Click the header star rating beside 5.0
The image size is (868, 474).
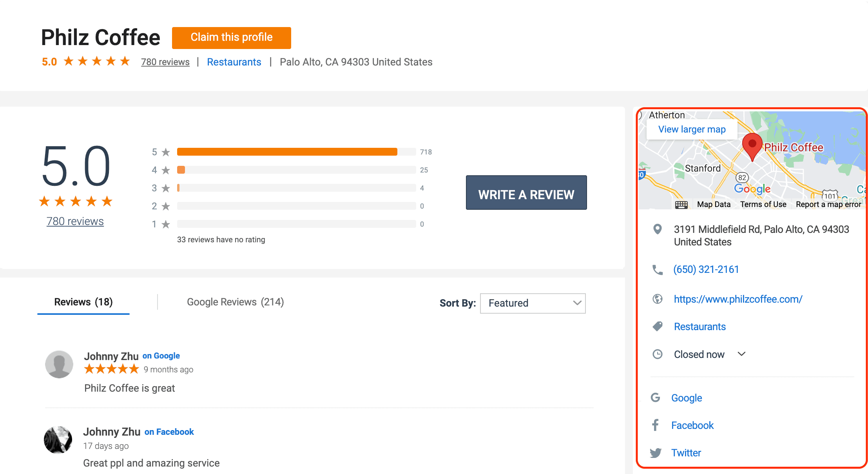pos(97,61)
